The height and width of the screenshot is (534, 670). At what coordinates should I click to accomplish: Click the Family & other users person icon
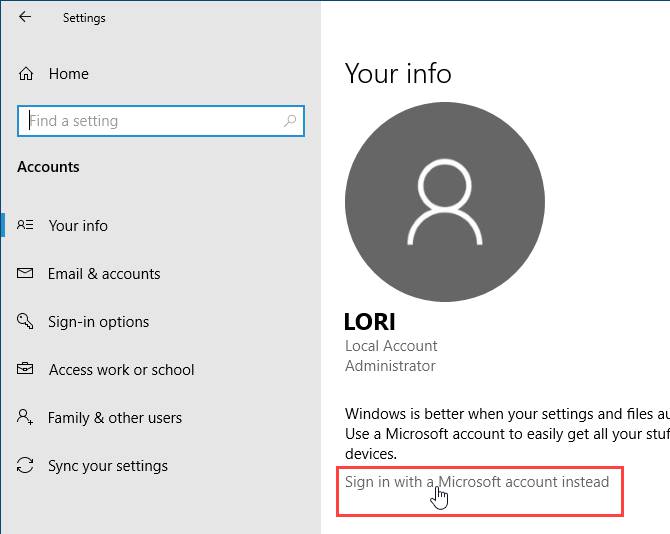point(26,418)
